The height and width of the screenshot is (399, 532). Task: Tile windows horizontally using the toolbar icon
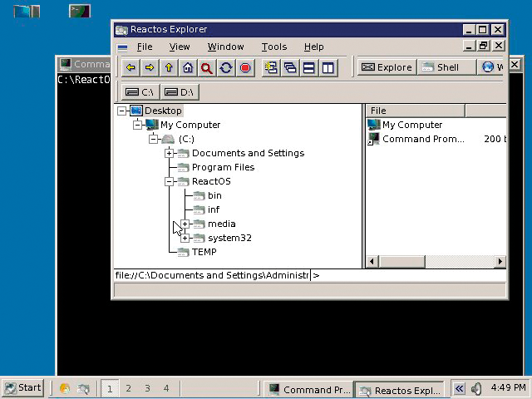[x=308, y=68]
